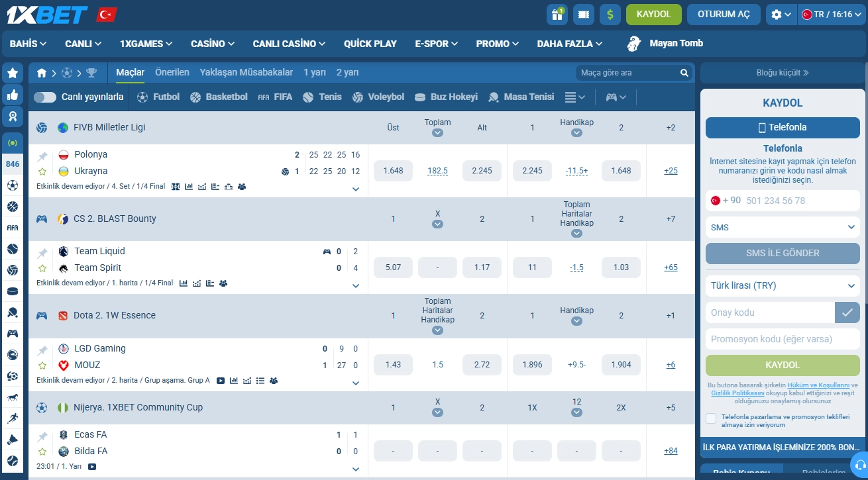868x480 pixels.
Task: Open the TR language and time dropdown
Action: coord(832,15)
